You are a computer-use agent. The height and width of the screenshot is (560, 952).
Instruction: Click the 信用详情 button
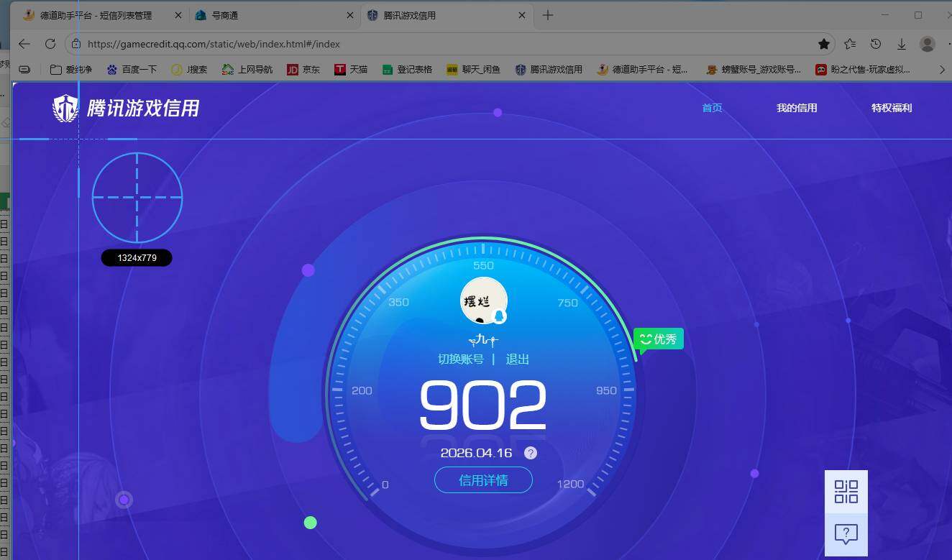pos(483,480)
